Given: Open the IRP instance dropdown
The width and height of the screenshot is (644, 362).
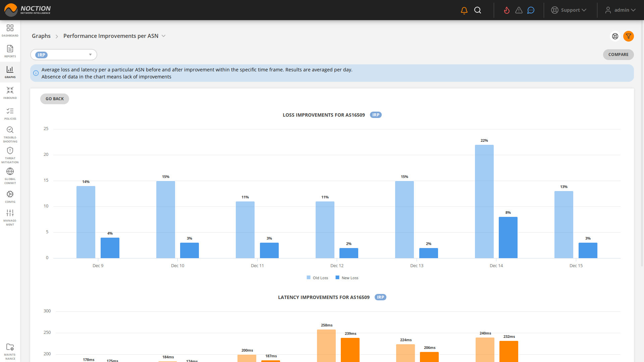Looking at the screenshot, I should 63,55.
